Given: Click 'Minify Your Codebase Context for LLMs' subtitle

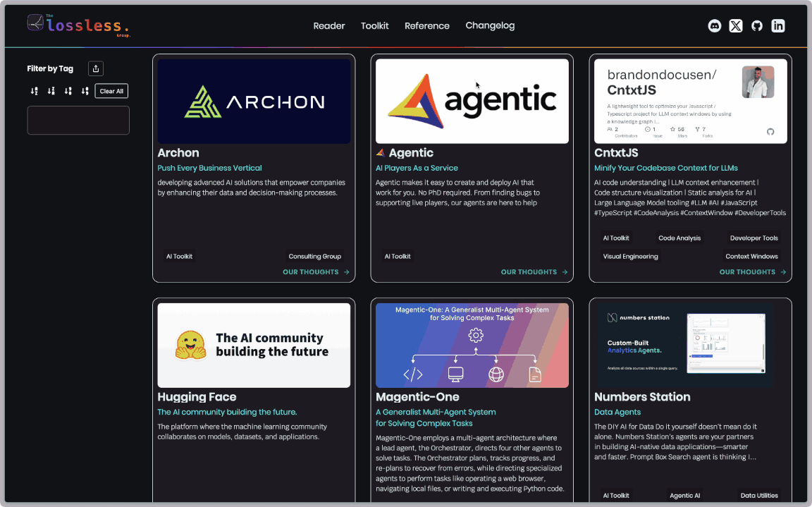Looking at the screenshot, I should (666, 168).
